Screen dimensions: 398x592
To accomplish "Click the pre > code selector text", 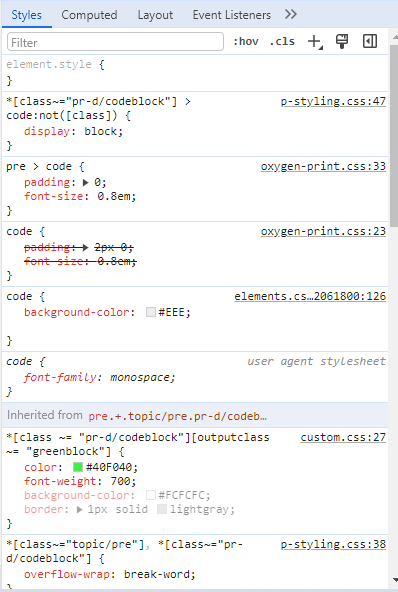I will tap(39, 166).
